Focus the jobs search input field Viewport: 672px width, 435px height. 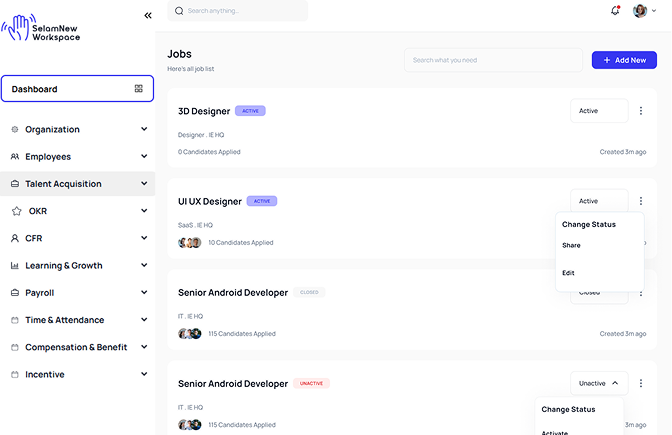[493, 60]
